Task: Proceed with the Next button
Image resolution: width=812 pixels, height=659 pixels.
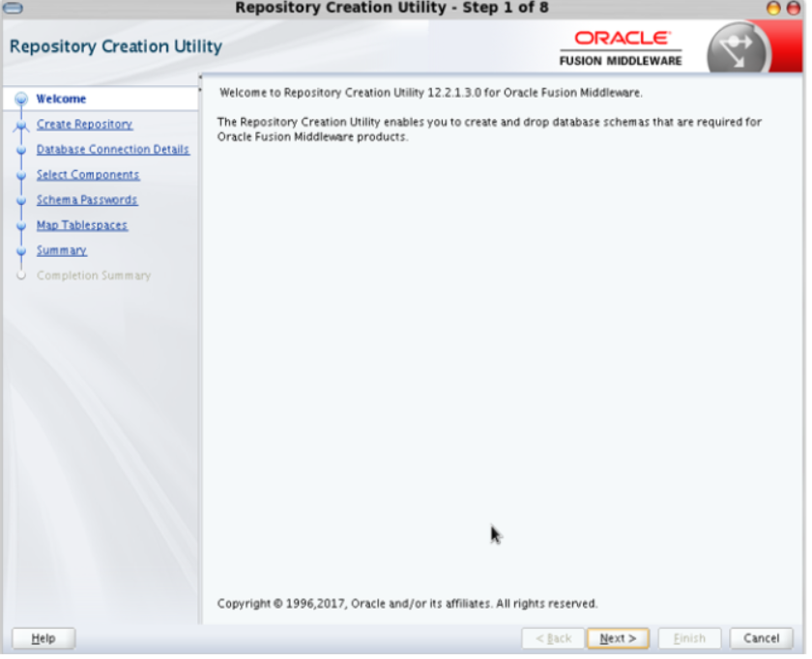Action: 619,639
